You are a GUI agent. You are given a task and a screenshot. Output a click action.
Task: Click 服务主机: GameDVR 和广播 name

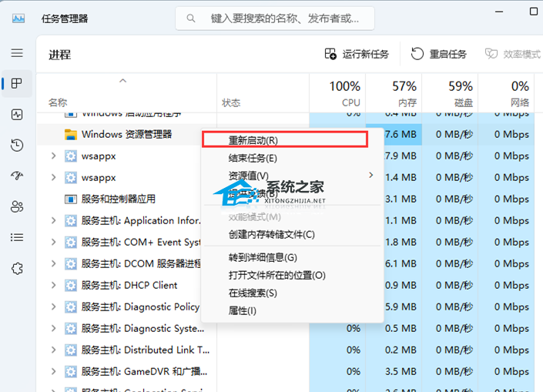point(144,371)
